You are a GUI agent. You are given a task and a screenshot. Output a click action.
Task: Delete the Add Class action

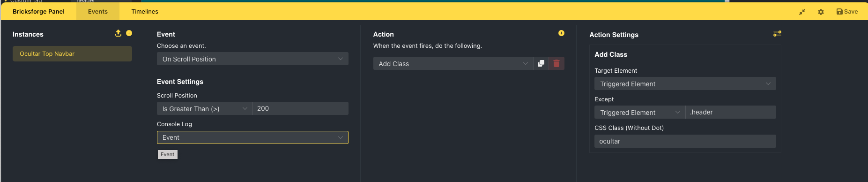tap(556, 63)
